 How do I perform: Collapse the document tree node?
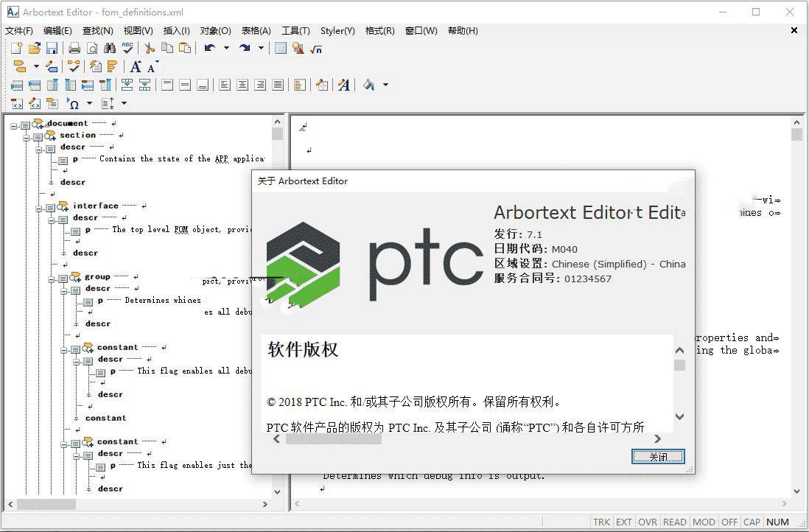13,125
